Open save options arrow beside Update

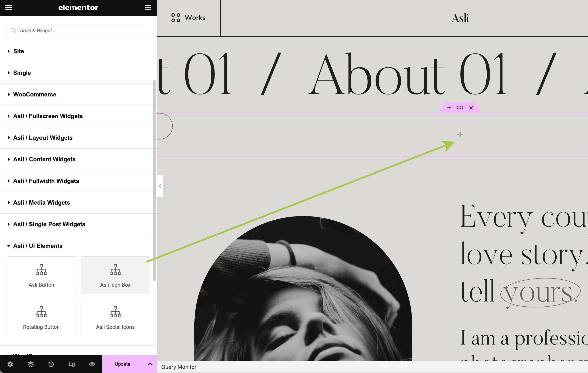150,364
